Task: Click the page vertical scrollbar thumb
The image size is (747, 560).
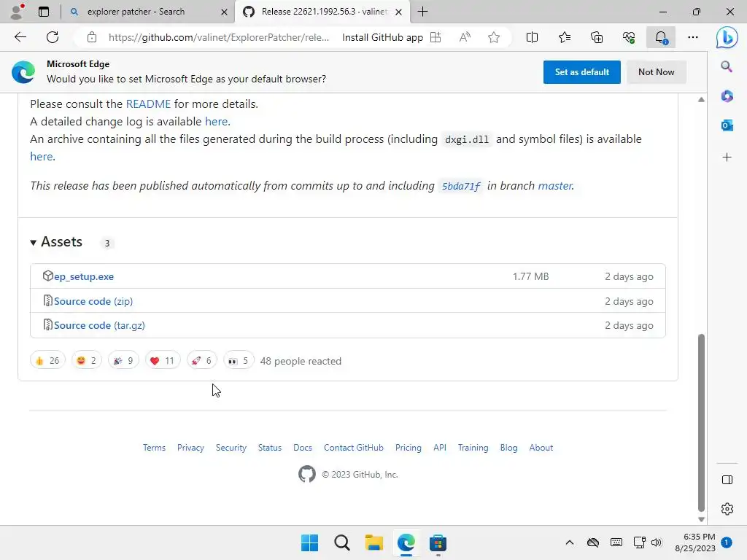Action: pyautogui.click(x=701, y=422)
